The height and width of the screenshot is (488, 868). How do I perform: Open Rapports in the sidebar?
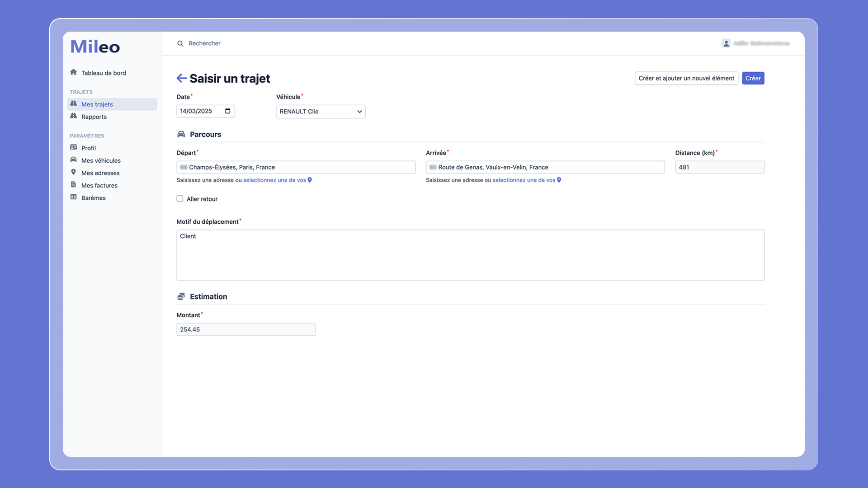point(94,117)
